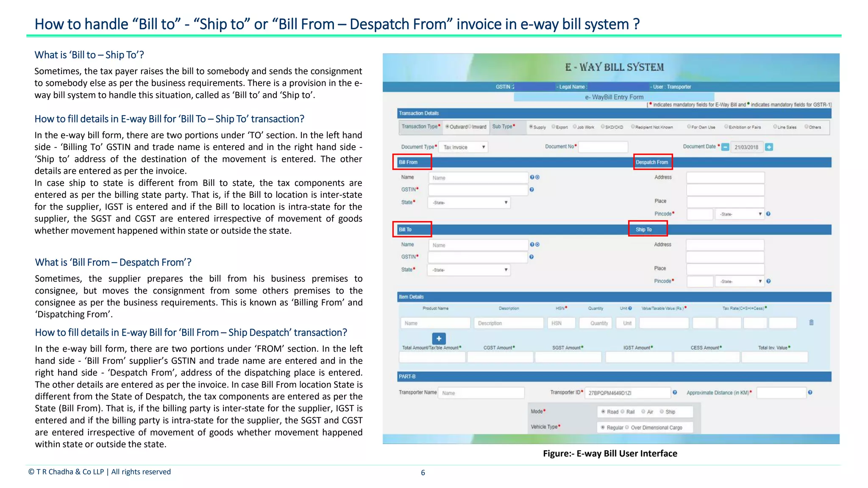Click the Approximate Distance in KM field
This screenshot has height=488, width=868.
(782, 393)
